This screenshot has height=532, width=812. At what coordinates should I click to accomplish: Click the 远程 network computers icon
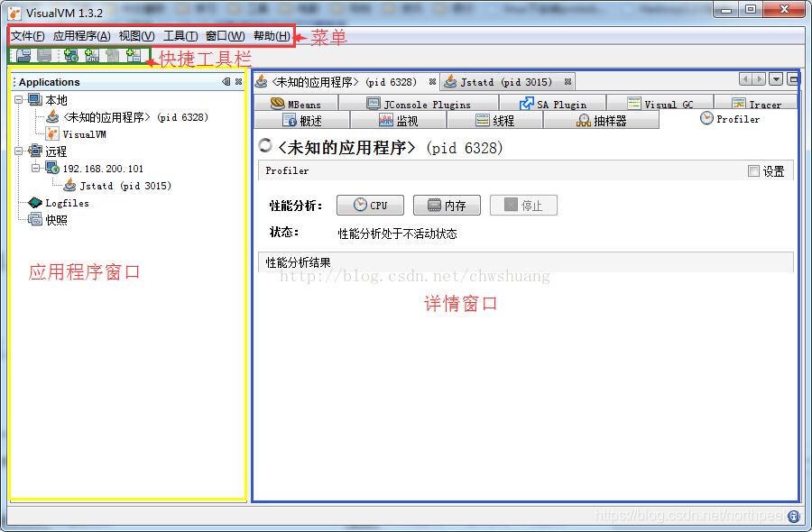pos(34,151)
